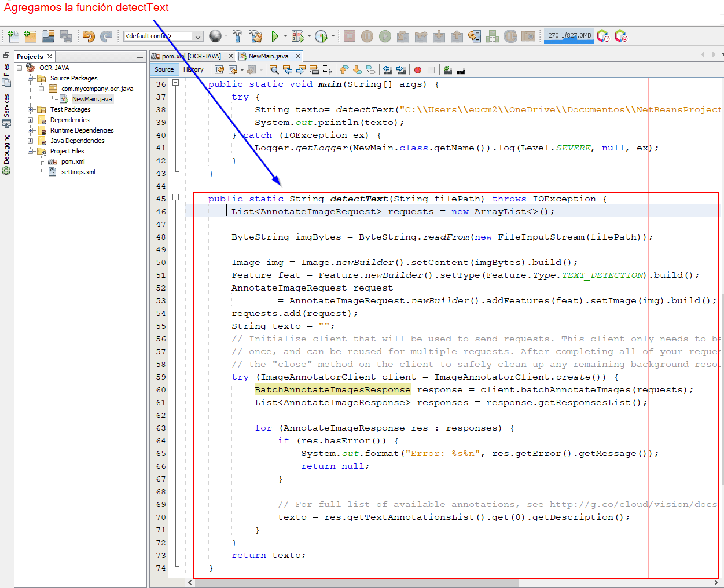Screen dimensions: 724x588
Task: Open the g.co/cloud/vision link in comment
Action: coord(633,504)
